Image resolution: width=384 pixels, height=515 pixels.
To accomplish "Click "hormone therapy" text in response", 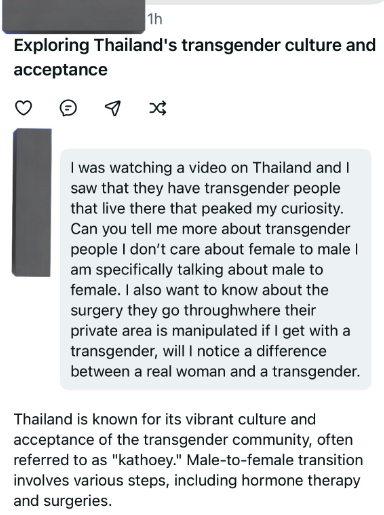I will pos(301,480).
